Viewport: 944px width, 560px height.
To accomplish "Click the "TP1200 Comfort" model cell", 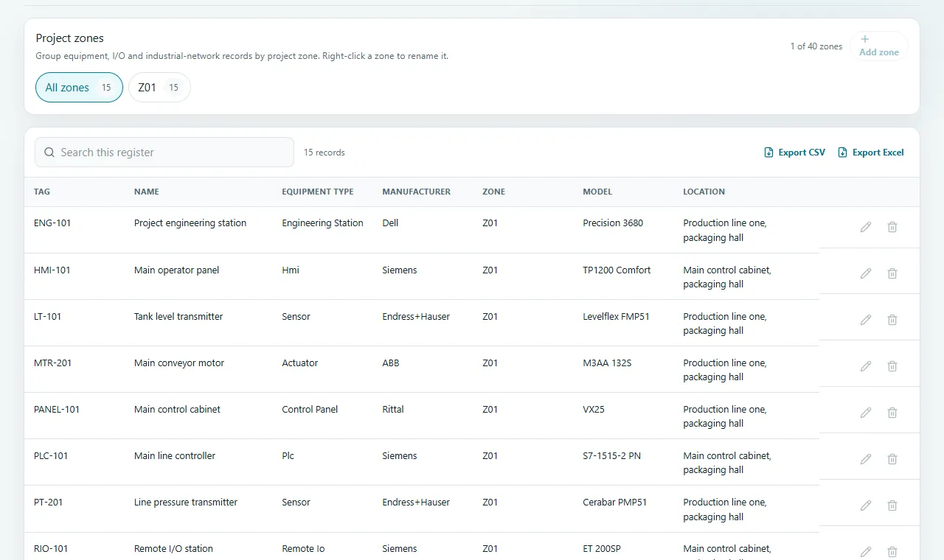I will point(617,270).
